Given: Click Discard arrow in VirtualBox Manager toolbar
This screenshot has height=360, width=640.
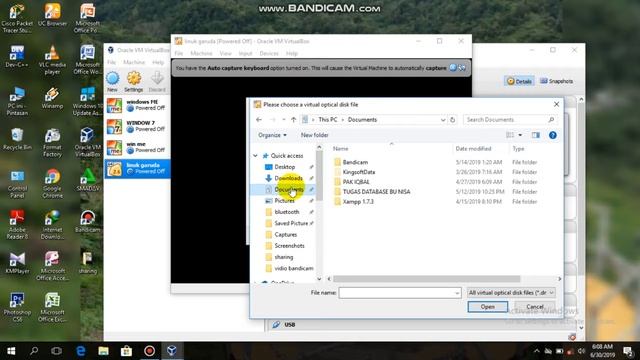Looking at the screenshot, I should point(157,81).
